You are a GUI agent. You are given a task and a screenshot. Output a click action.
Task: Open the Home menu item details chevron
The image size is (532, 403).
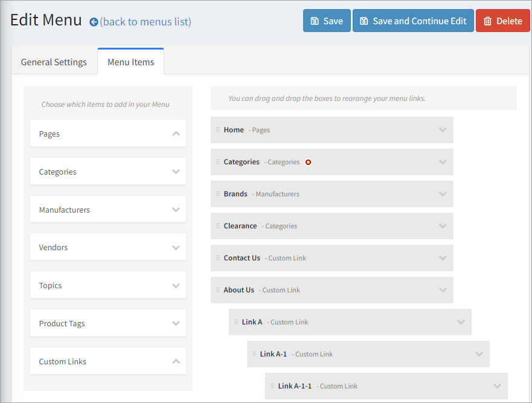pyautogui.click(x=443, y=130)
